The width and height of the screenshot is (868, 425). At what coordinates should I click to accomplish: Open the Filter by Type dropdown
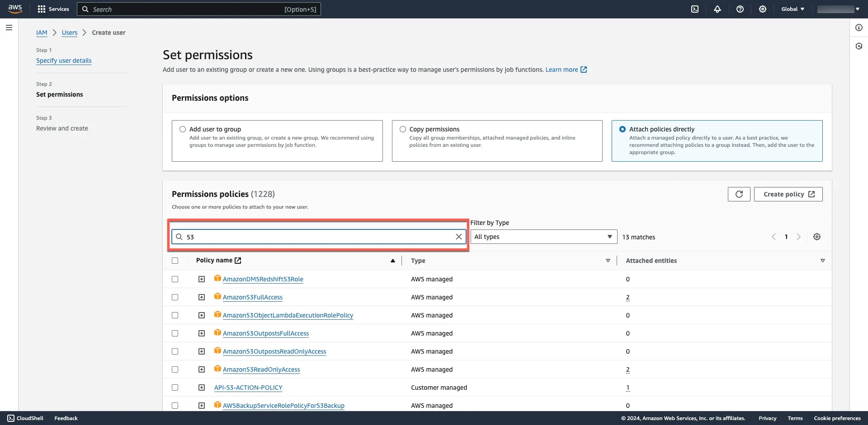point(543,237)
